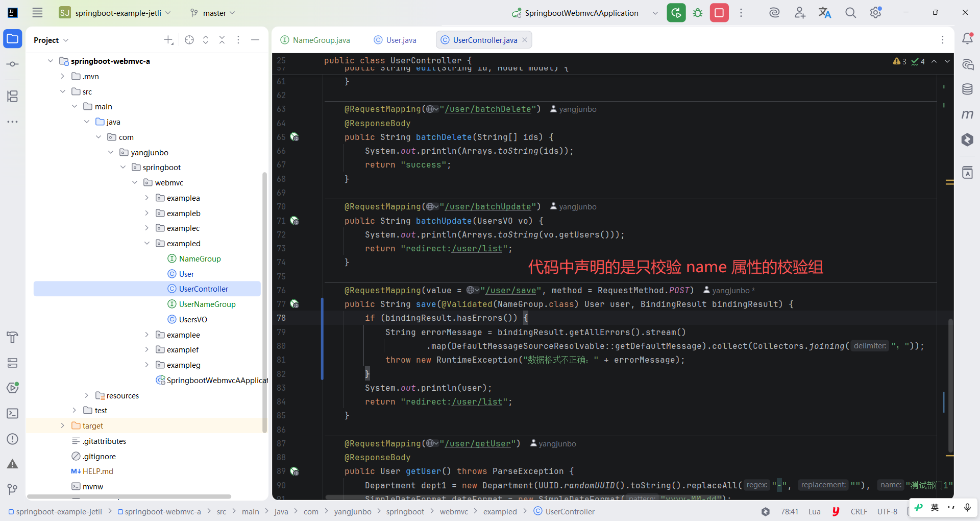
Task: Open Search Everywhere magnifier
Action: 850,13
